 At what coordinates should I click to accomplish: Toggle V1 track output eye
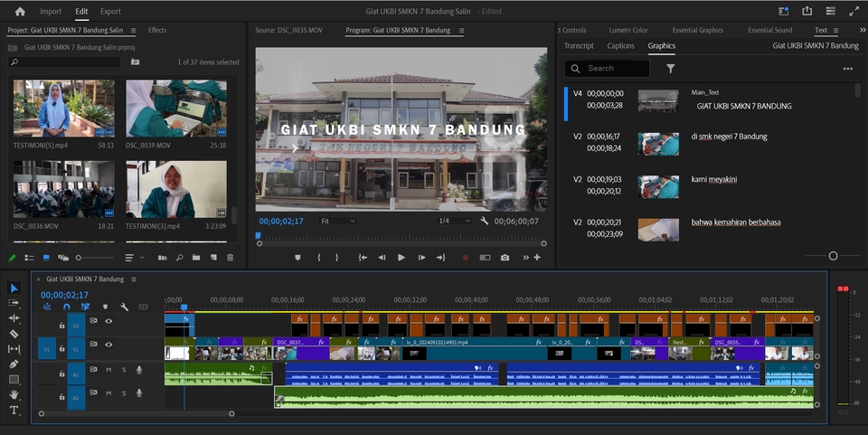[108, 345]
